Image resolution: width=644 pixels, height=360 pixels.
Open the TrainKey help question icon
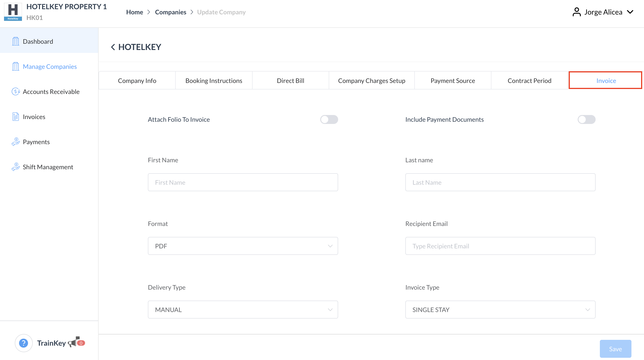coord(24,343)
